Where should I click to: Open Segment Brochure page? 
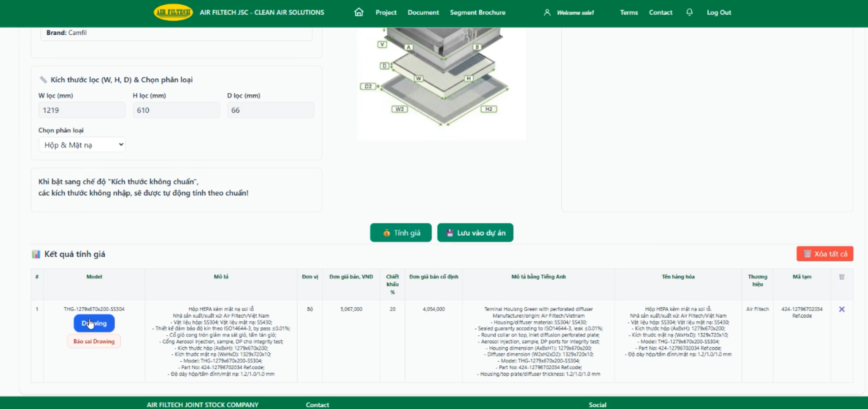point(478,13)
